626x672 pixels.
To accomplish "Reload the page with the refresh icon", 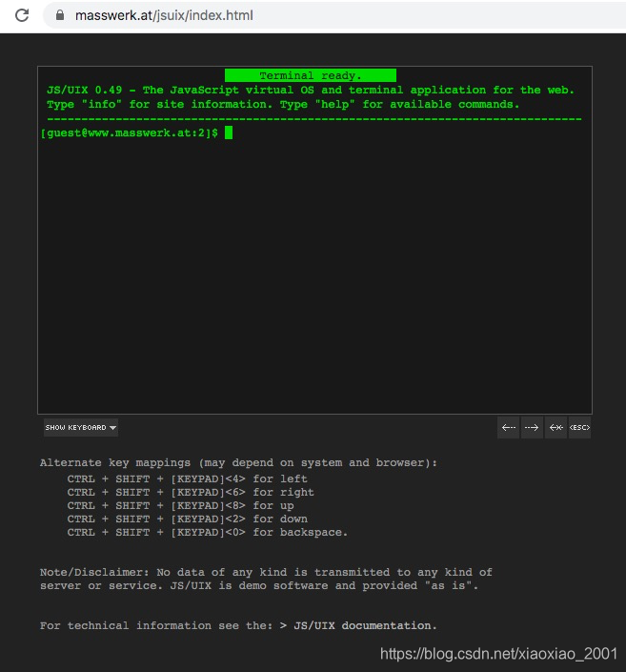I will pyautogui.click(x=22, y=15).
